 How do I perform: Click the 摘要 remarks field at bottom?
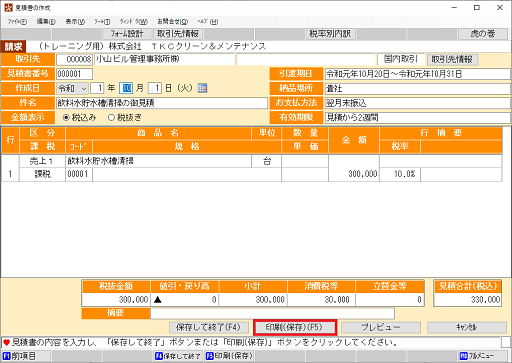click(273, 313)
